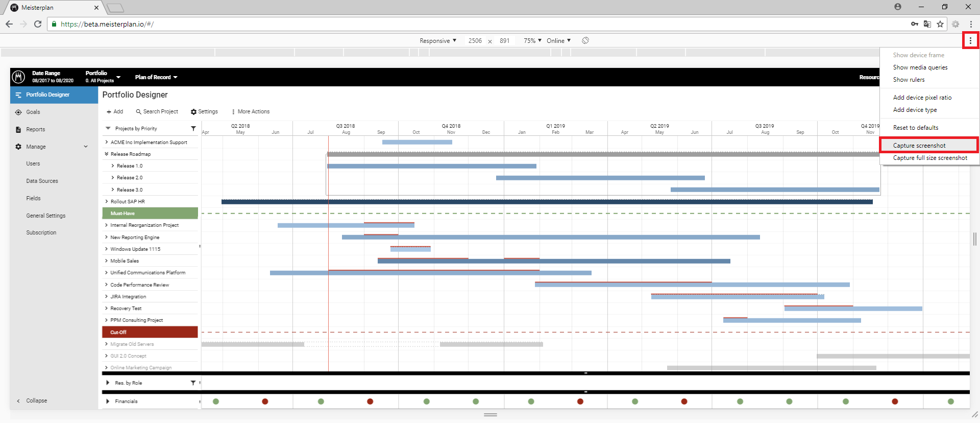Expand the Release 1.0 row
Screen dimensions: 980x423
(112, 166)
